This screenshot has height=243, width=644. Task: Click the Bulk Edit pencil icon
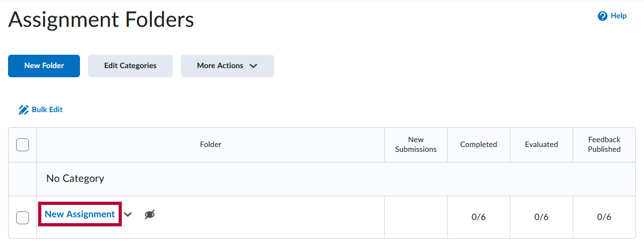coord(24,110)
